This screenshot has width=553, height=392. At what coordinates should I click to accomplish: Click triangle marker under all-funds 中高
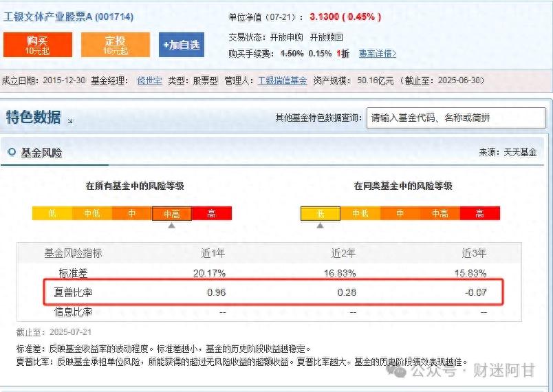click(x=172, y=226)
